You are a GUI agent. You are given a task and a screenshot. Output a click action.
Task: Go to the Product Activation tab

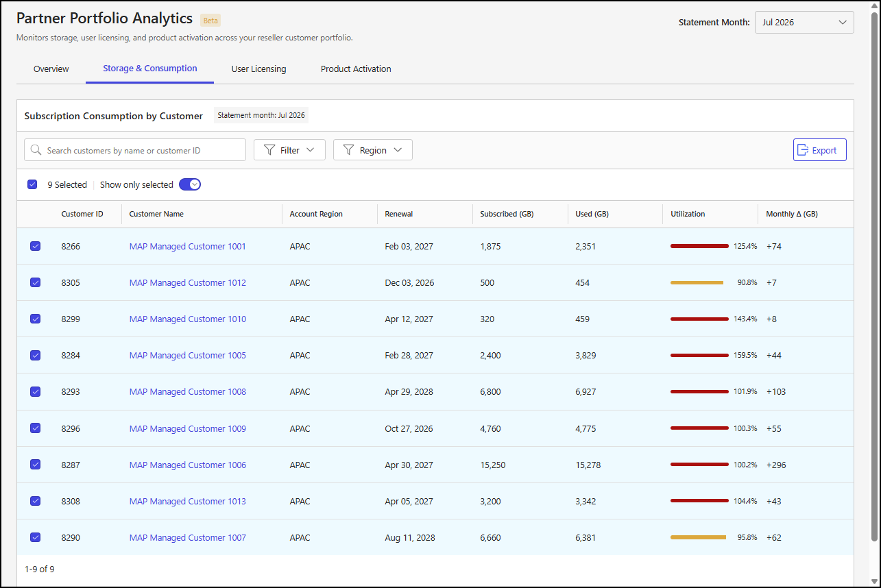click(356, 69)
